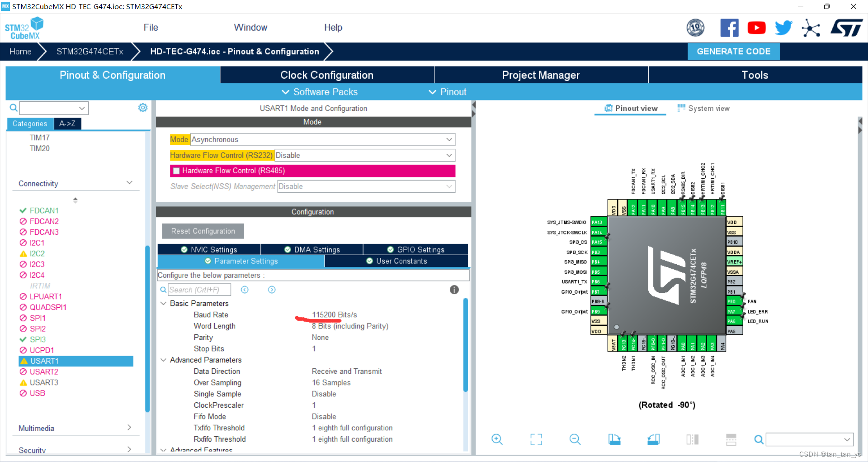
Task: Click the categories list vertical scrollbar
Action: (147, 329)
